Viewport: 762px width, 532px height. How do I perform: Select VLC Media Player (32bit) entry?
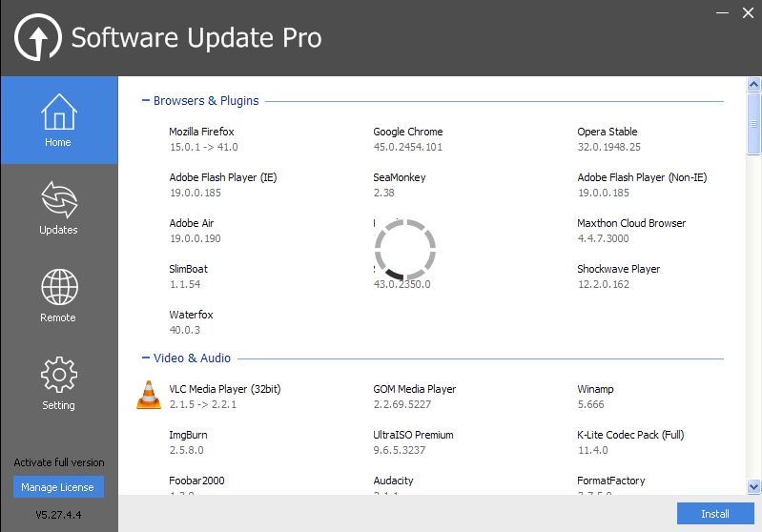tap(225, 389)
